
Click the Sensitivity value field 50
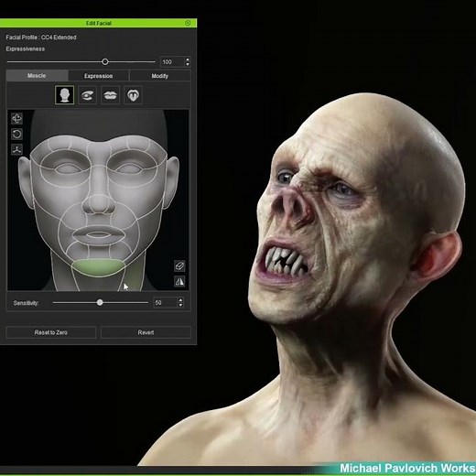(166, 303)
